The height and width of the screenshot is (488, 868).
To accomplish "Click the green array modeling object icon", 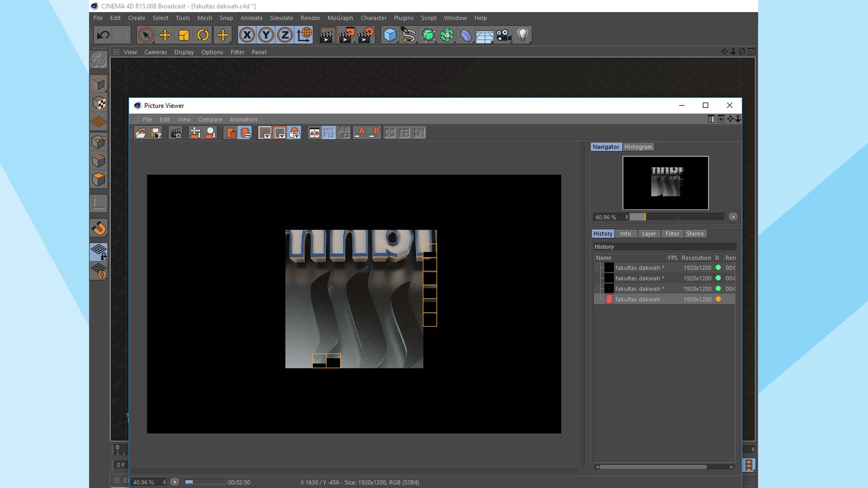I will click(x=447, y=35).
